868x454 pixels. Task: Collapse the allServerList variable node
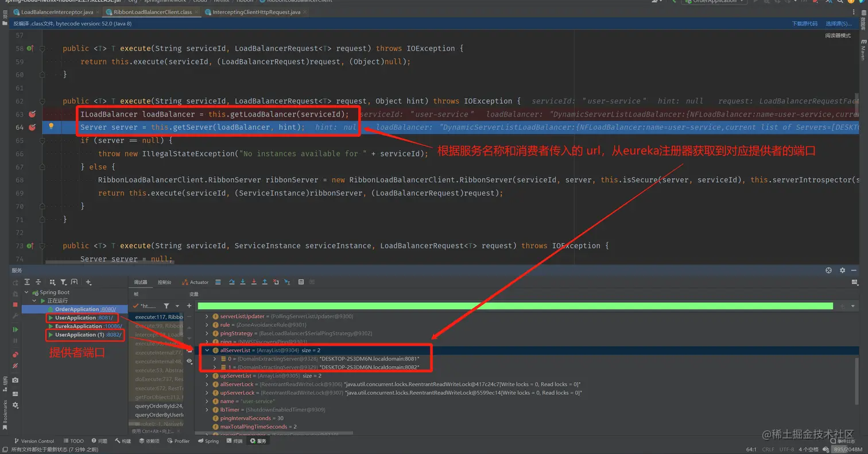click(207, 350)
